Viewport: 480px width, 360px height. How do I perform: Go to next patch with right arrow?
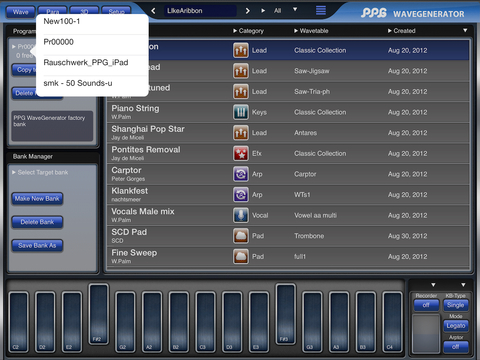(247, 11)
